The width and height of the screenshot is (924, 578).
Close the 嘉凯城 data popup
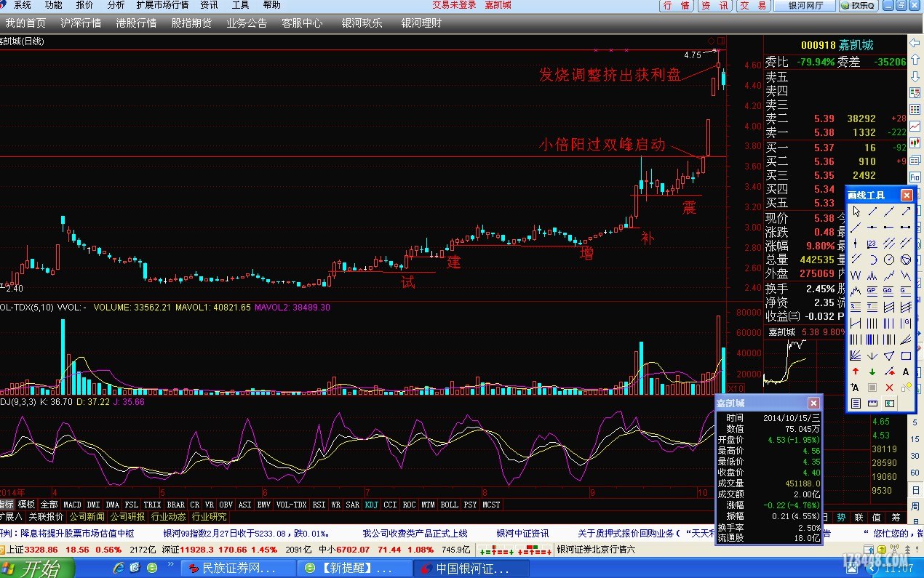(x=814, y=403)
